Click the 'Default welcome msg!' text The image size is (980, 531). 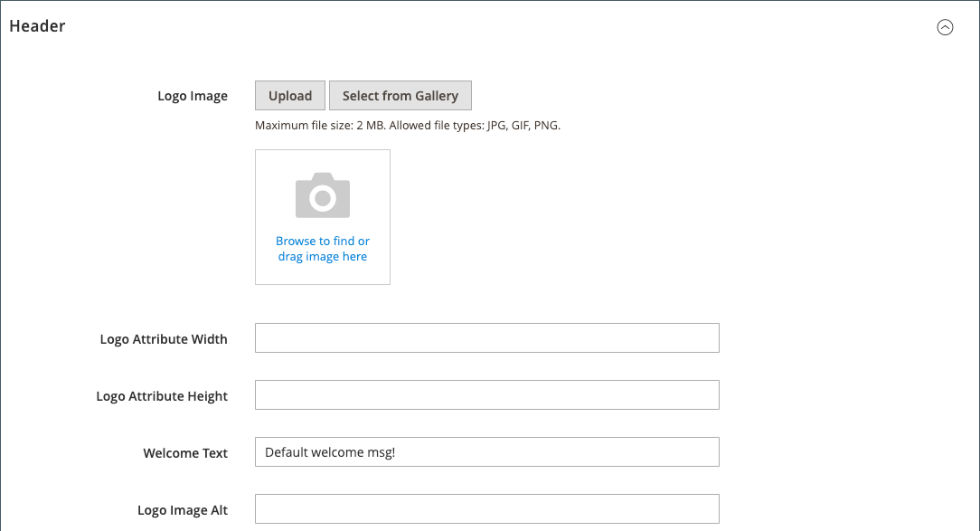pos(330,452)
